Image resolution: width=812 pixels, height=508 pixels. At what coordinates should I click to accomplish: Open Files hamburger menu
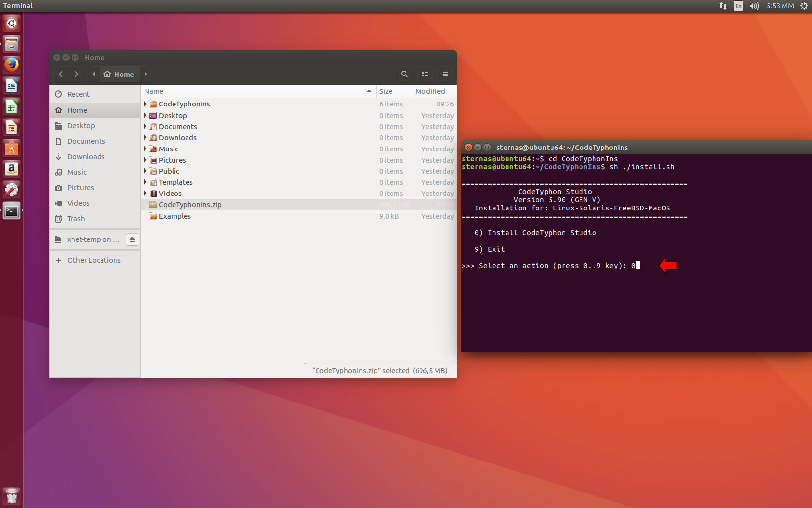click(x=445, y=74)
